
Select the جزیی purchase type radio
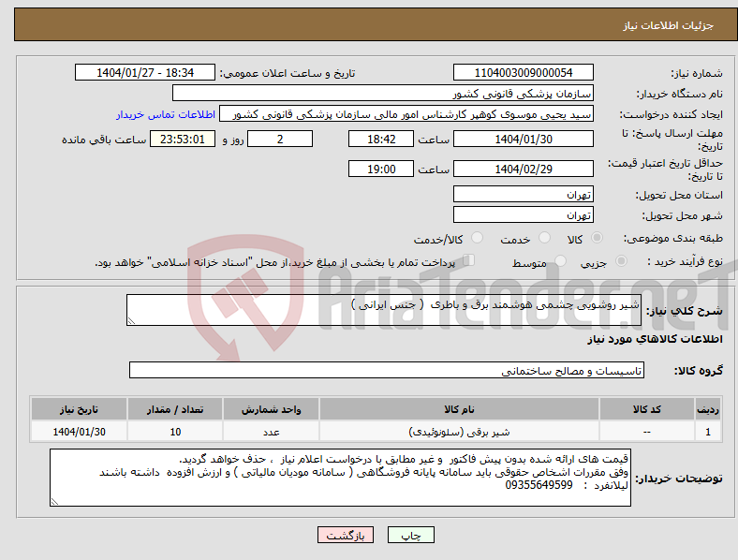621,260
